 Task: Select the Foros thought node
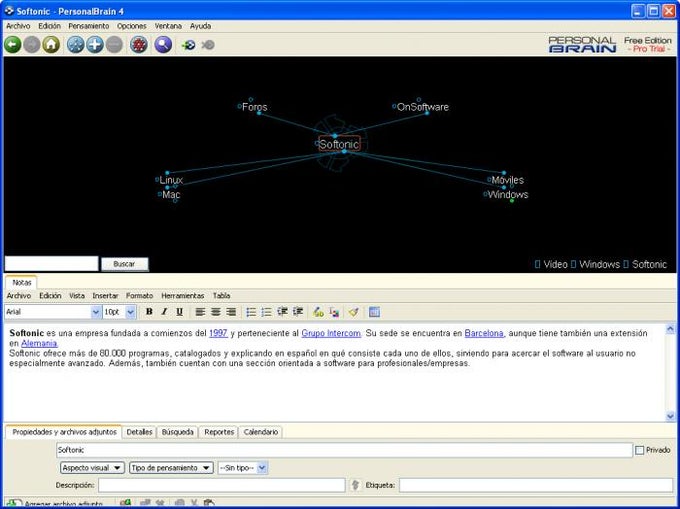tap(255, 107)
